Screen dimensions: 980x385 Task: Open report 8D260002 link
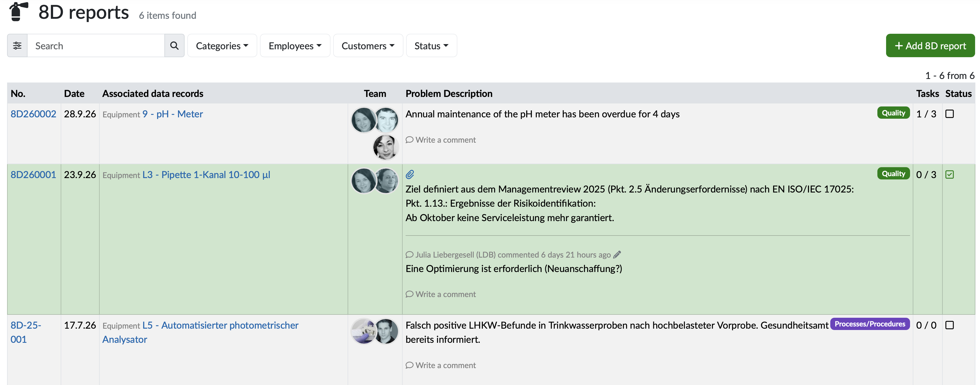tap(33, 114)
